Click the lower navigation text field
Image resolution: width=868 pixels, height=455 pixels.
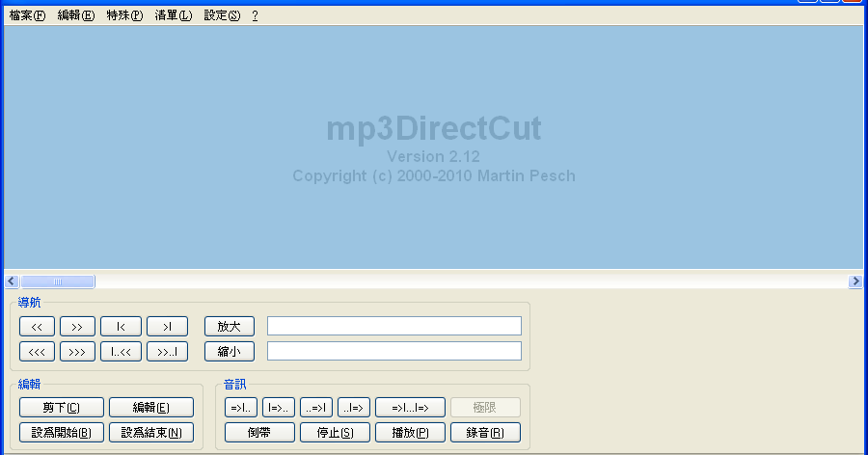394,351
